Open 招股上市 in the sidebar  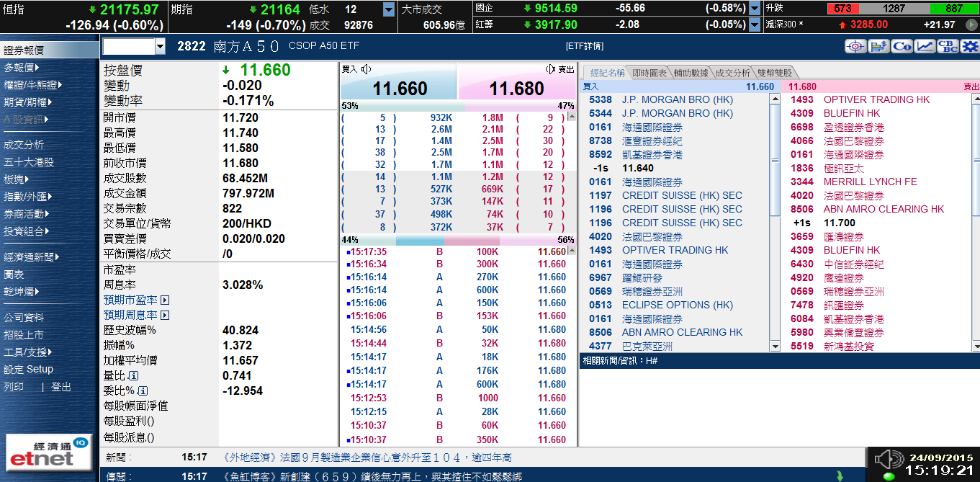(x=24, y=334)
